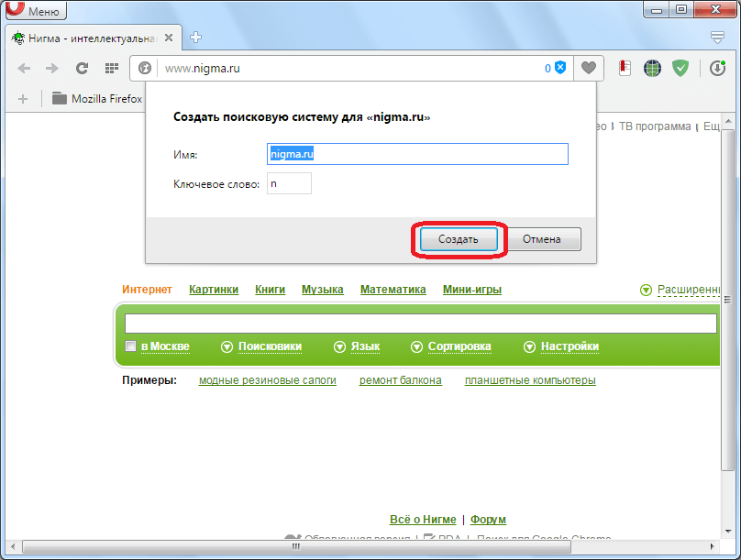Open the Speed Dial grid icon

click(112, 69)
